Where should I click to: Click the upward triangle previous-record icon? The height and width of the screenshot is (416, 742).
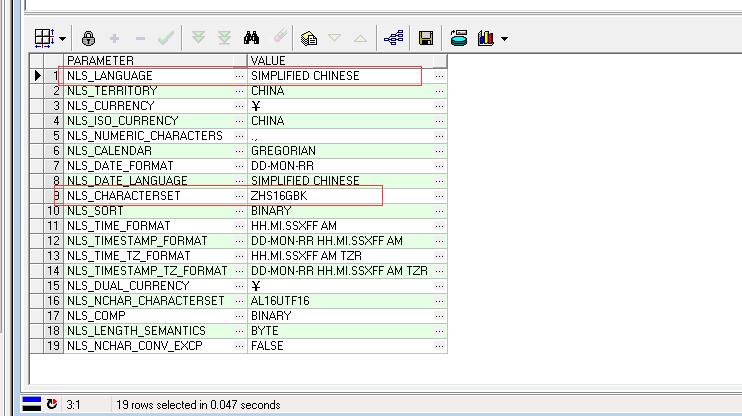coord(360,38)
